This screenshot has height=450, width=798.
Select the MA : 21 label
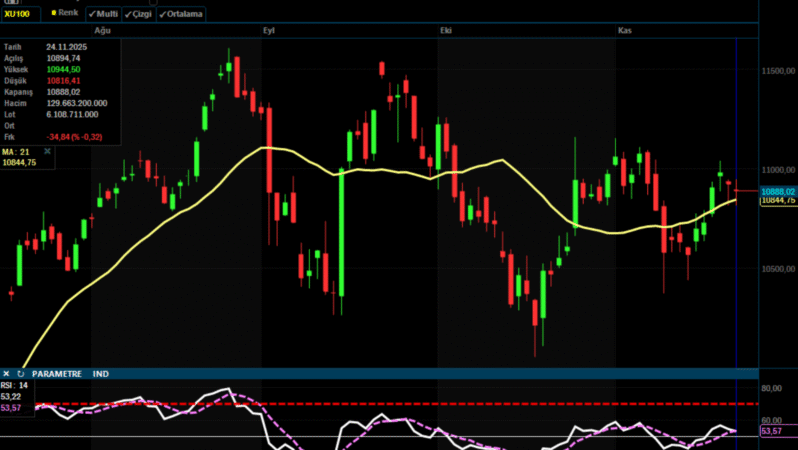(x=18, y=152)
